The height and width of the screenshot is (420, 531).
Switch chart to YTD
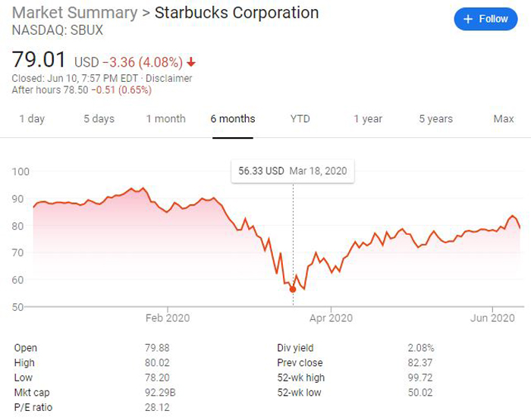tap(300, 119)
